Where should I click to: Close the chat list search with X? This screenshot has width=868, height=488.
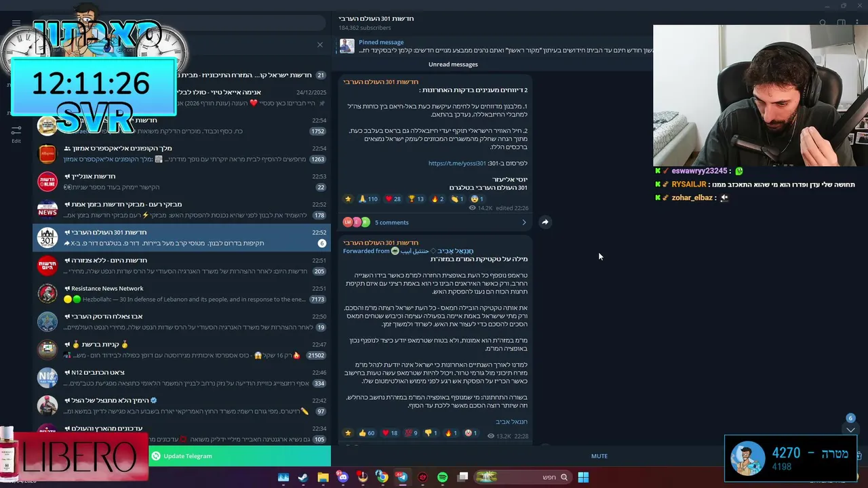click(x=320, y=45)
